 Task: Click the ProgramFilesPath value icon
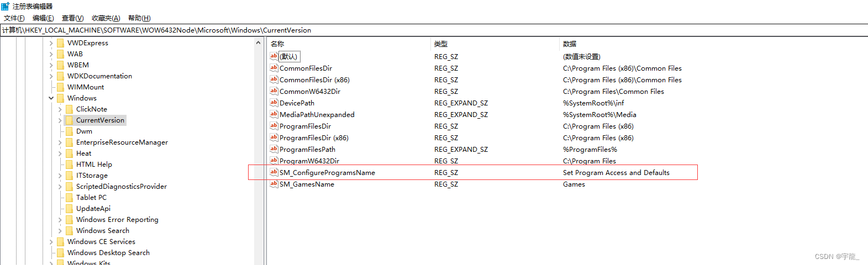coord(273,149)
